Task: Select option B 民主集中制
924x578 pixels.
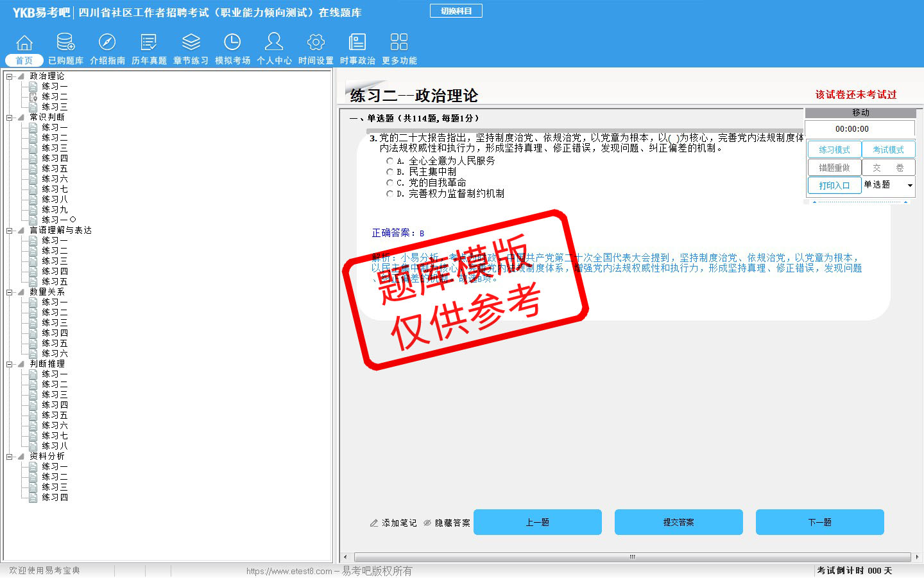Action: (389, 172)
